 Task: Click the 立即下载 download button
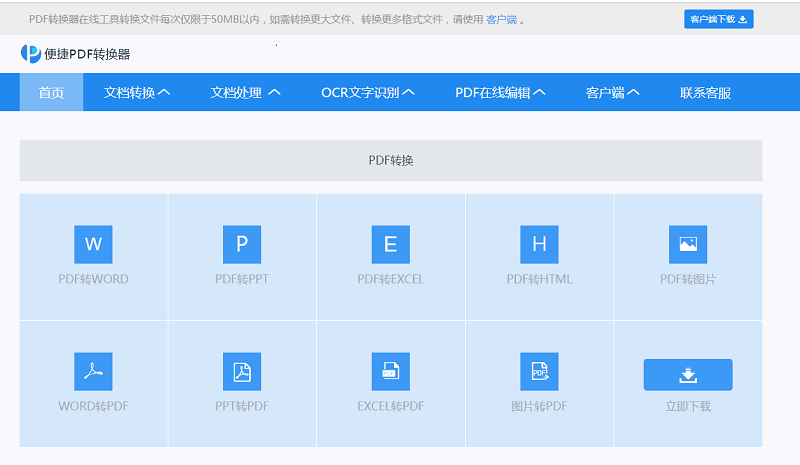(688, 375)
